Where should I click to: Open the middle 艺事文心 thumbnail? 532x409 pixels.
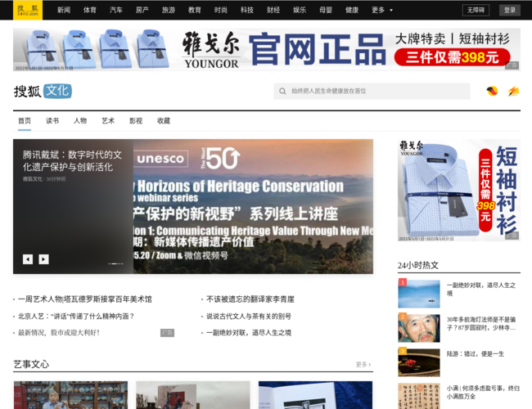click(193, 395)
